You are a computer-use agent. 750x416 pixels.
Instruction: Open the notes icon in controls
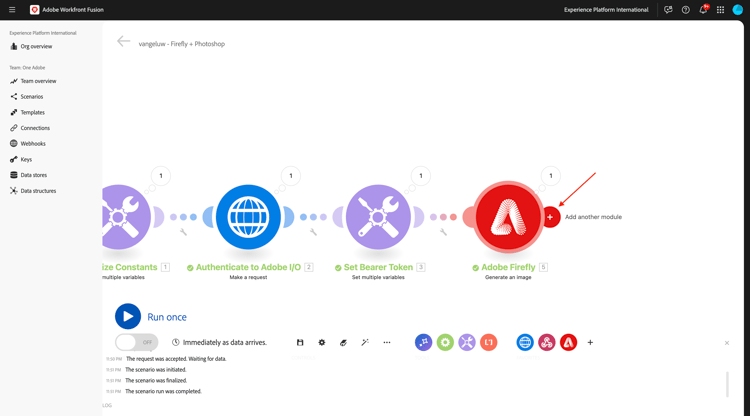coord(343,342)
